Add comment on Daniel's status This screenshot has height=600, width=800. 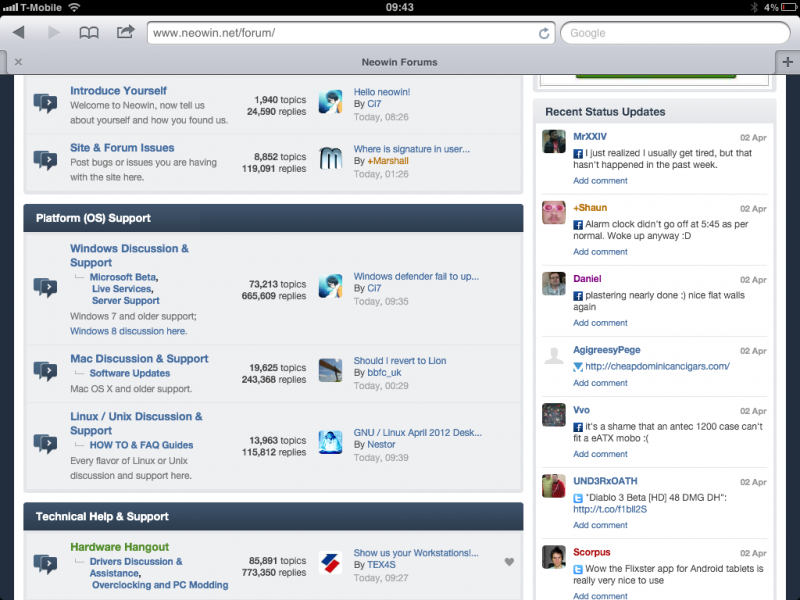click(600, 322)
